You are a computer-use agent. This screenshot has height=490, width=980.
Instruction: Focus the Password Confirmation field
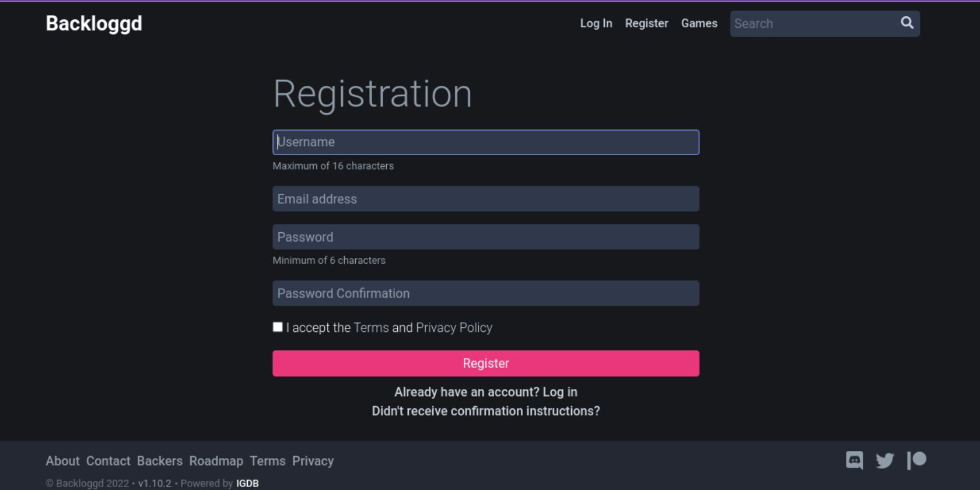point(486,293)
